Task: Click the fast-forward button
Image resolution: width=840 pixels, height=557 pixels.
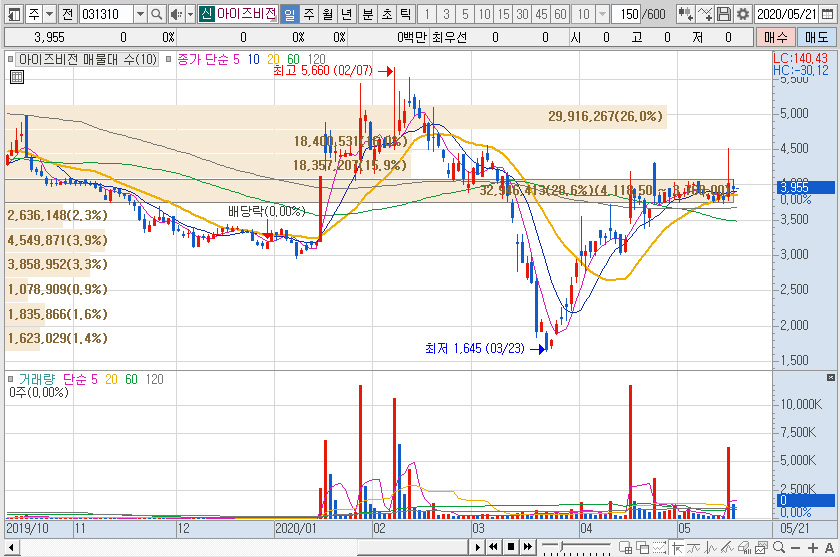Action: pos(528,547)
